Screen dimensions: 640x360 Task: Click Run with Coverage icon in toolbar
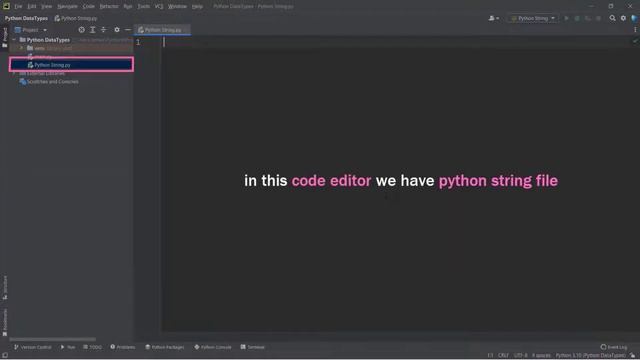[x=588, y=18]
